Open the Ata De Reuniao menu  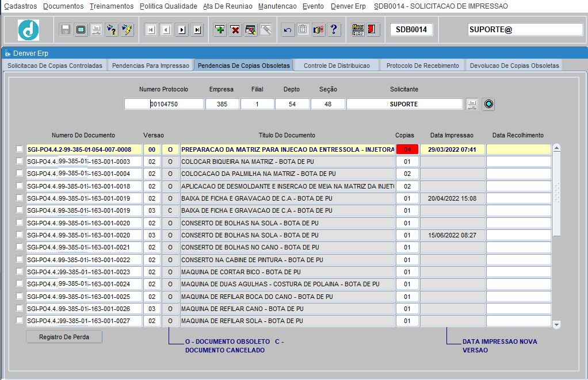point(228,6)
